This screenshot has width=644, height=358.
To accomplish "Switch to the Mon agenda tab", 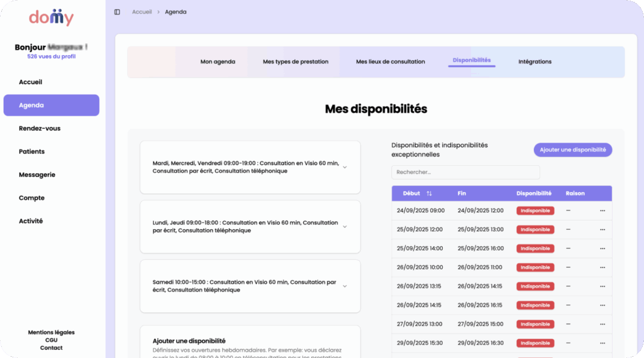I will (218, 62).
